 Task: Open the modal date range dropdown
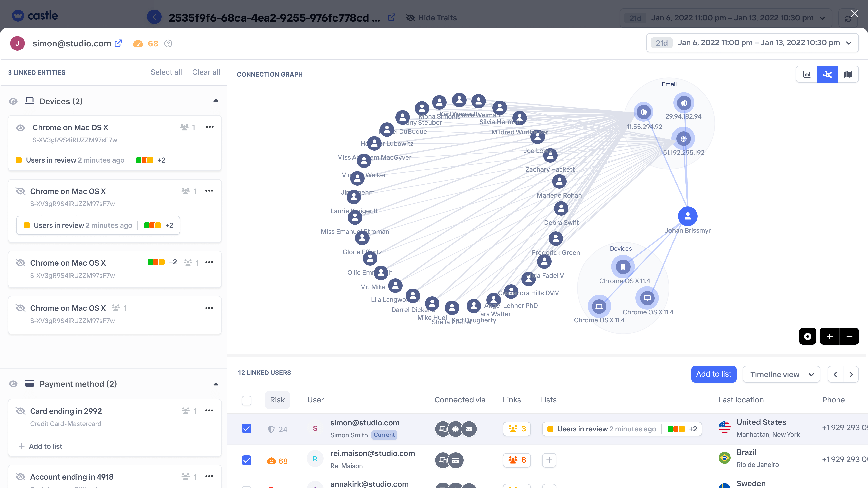[752, 43]
